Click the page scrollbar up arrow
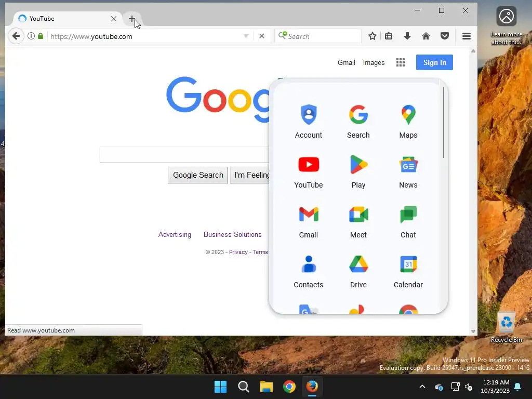This screenshot has width=532, height=399. pos(473,51)
